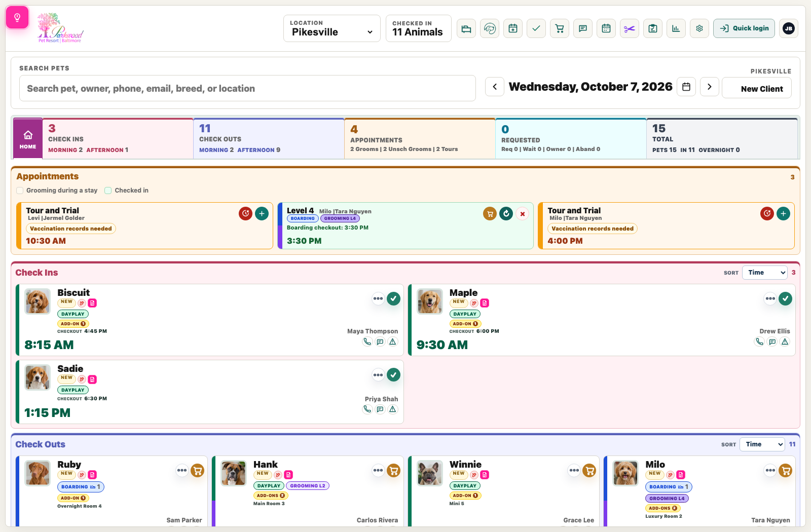811x532 pixels.
Task: Click the green plus on Levi's Tour and Trial
Action: point(262,214)
